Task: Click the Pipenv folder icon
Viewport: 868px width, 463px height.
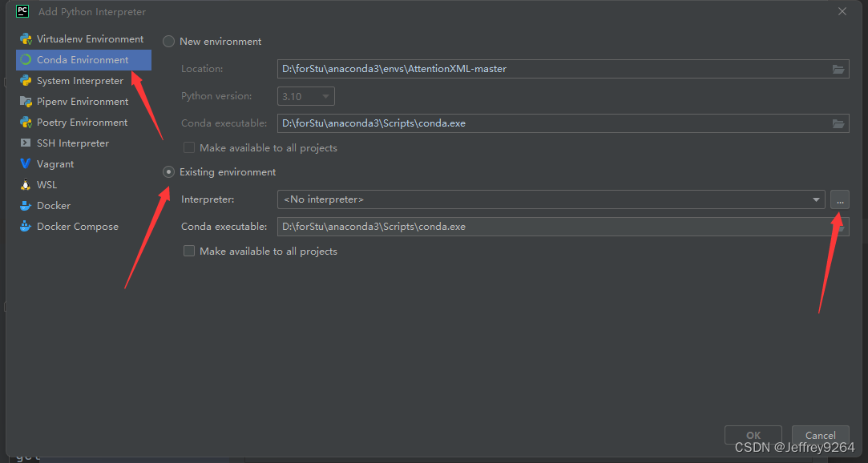Action: tap(26, 102)
